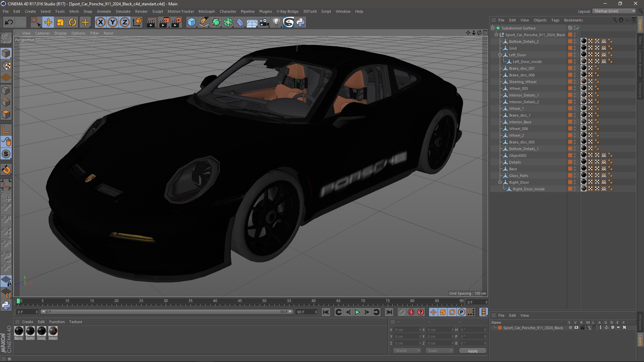Toggle Autokeying button
The image size is (644, 362).
coord(411,312)
